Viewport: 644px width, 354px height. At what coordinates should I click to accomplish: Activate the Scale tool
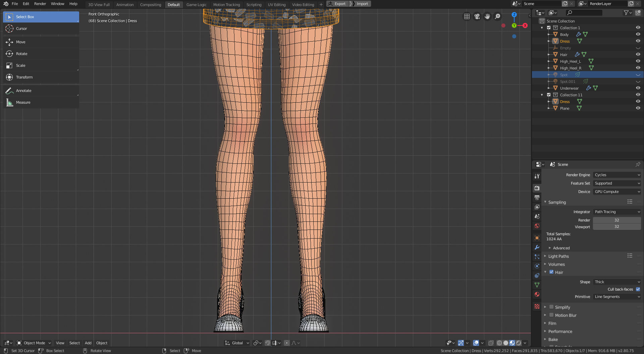(41, 65)
